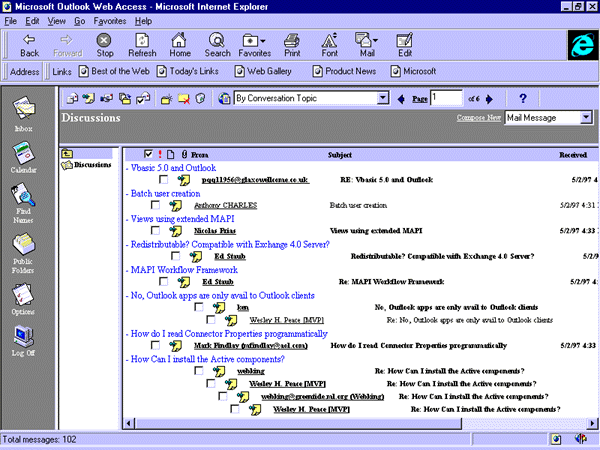Screen dimensions: 600x450
Task: Open the Favorites menu
Action: (x=111, y=20)
